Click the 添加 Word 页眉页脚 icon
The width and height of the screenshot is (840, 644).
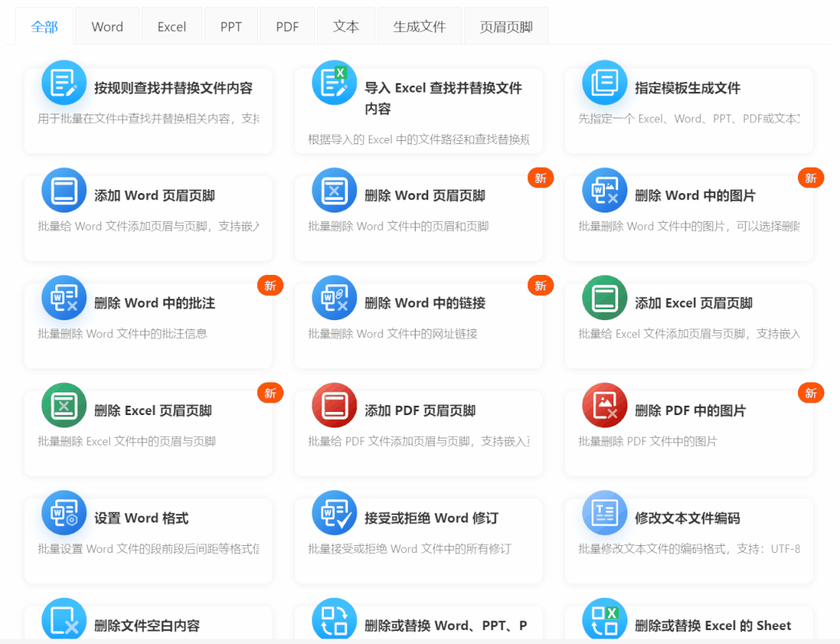pyautogui.click(x=64, y=190)
